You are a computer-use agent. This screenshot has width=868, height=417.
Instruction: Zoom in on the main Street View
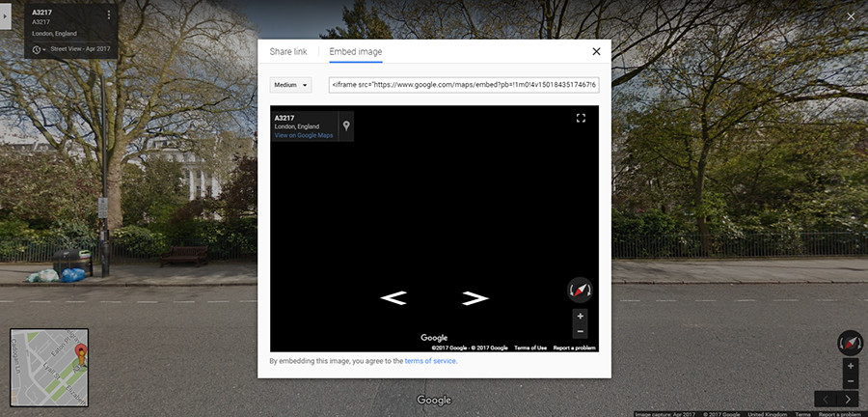click(x=851, y=366)
